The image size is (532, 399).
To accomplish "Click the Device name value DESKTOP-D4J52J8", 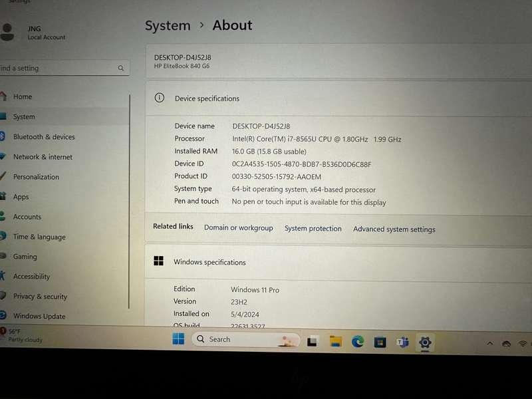I will coord(261,126).
